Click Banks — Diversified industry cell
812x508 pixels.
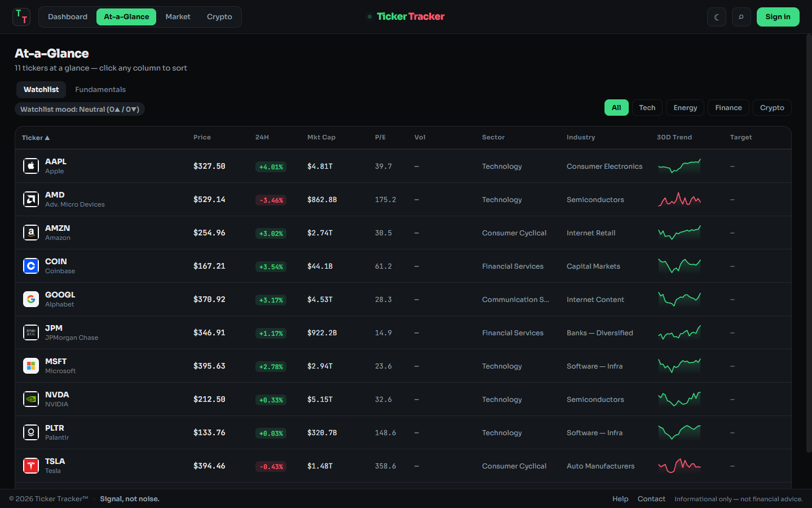pyautogui.click(x=600, y=333)
